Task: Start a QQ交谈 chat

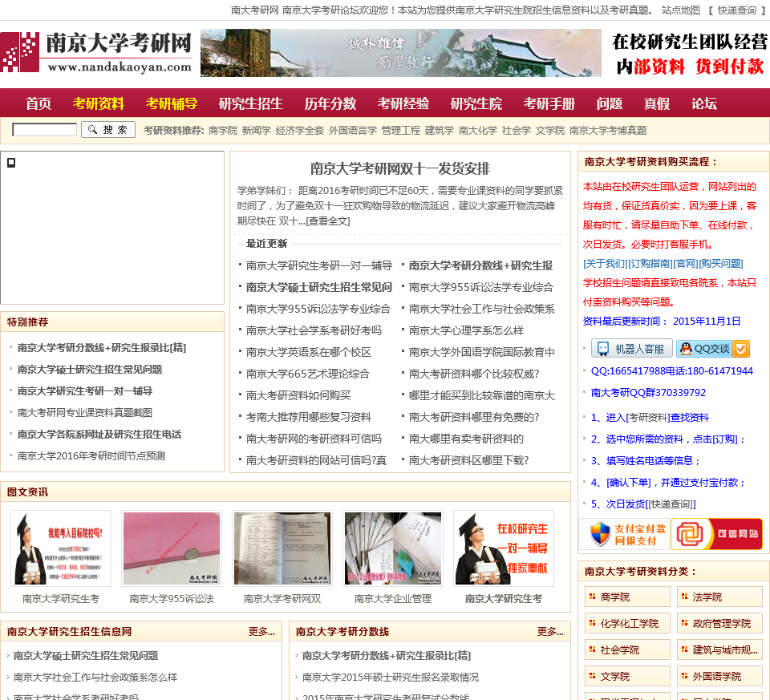Action: coord(713,349)
